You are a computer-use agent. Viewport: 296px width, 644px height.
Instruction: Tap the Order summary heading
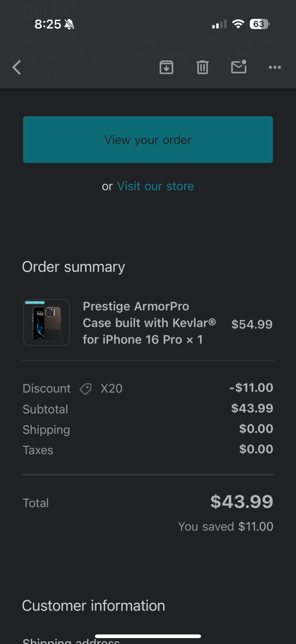click(x=73, y=267)
